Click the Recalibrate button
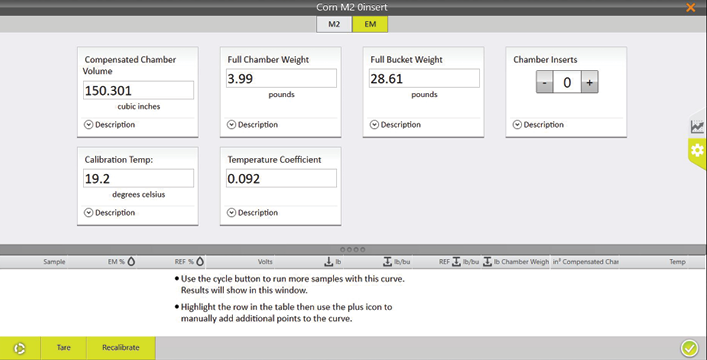 (120, 348)
